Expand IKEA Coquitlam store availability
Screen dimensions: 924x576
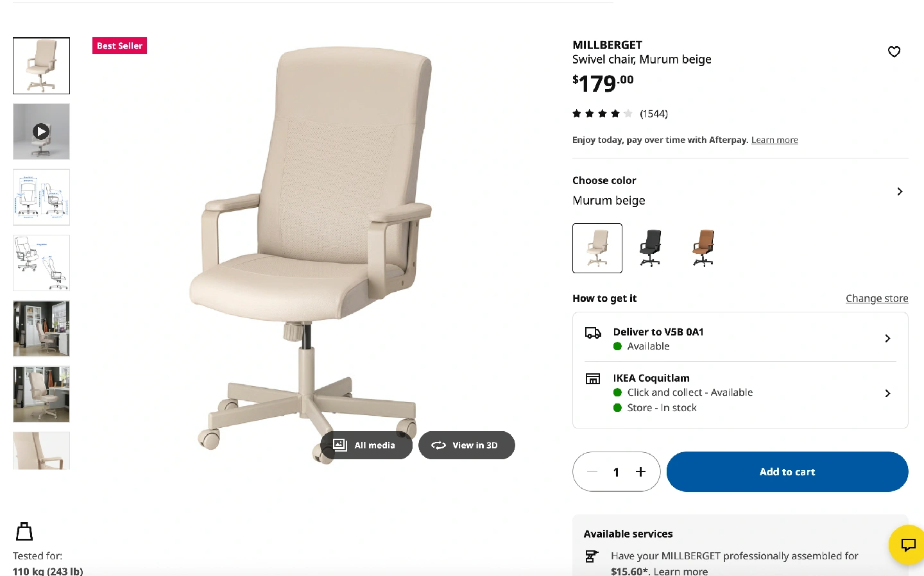point(740,393)
